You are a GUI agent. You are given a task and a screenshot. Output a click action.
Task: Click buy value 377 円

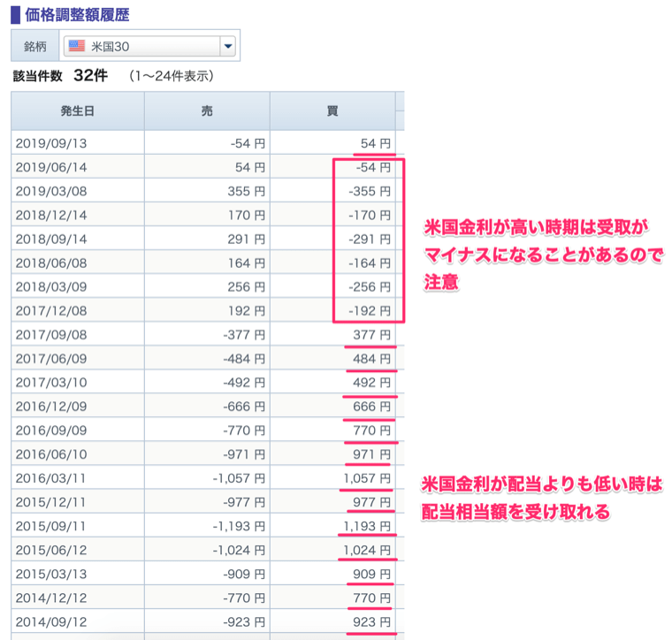pyautogui.click(x=372, y=334)
